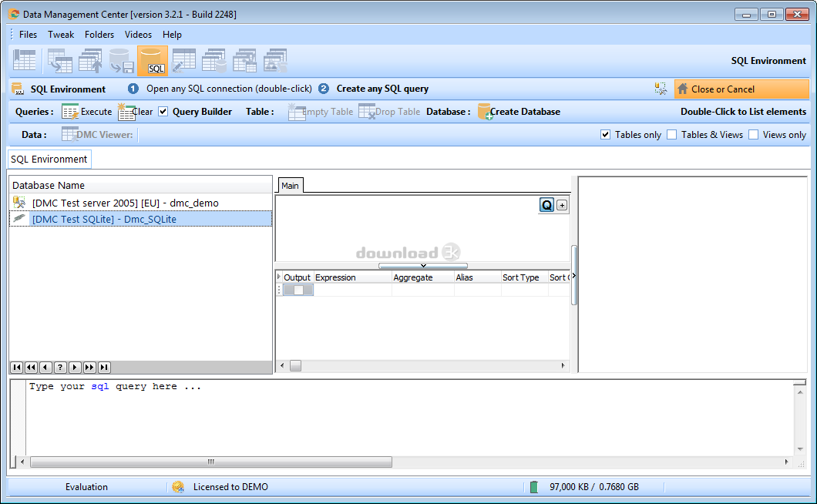Open the Tweak menu
The width and height of the screenshot is (817, 504).
coord(61,35)
